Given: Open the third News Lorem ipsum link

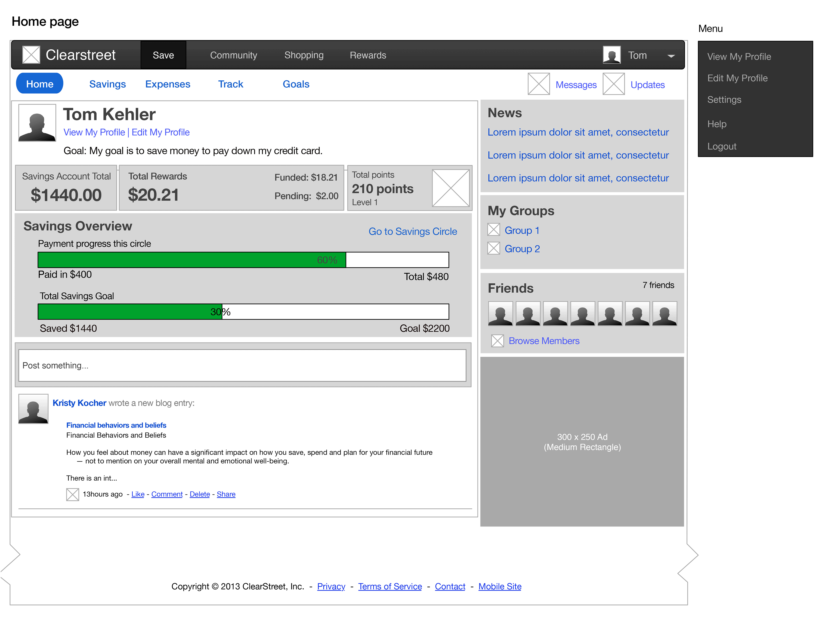Looking at the screenshot, I should (x=578, y=178).
